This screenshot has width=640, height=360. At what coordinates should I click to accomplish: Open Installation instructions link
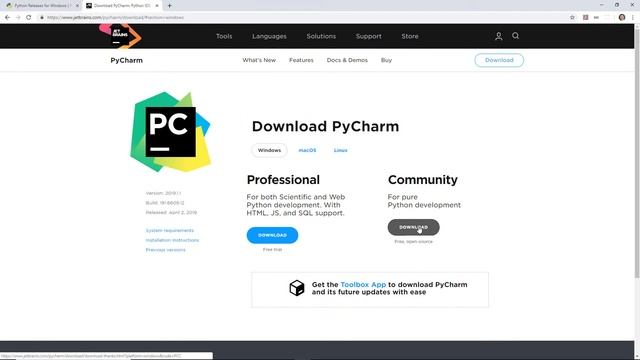click(172, 240)
